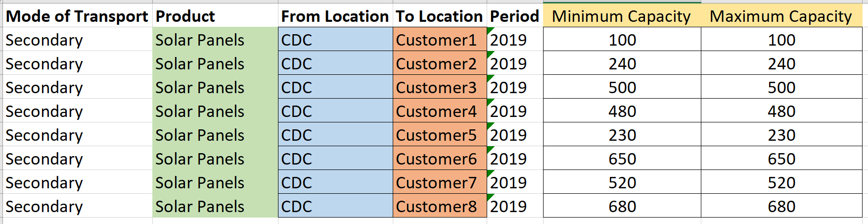Select the Product header cell
The height and width of the screenshot is (224, 868).
click(215, 16)
